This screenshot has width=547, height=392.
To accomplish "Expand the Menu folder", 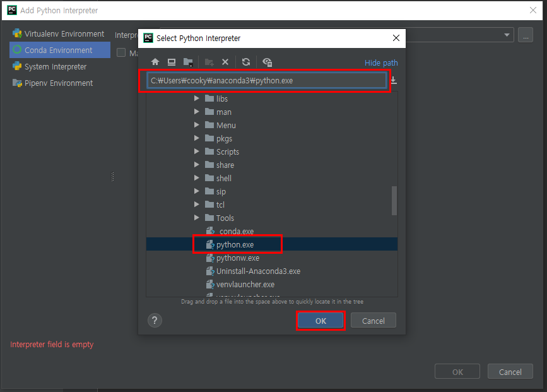I will click(x=196, y=125).
